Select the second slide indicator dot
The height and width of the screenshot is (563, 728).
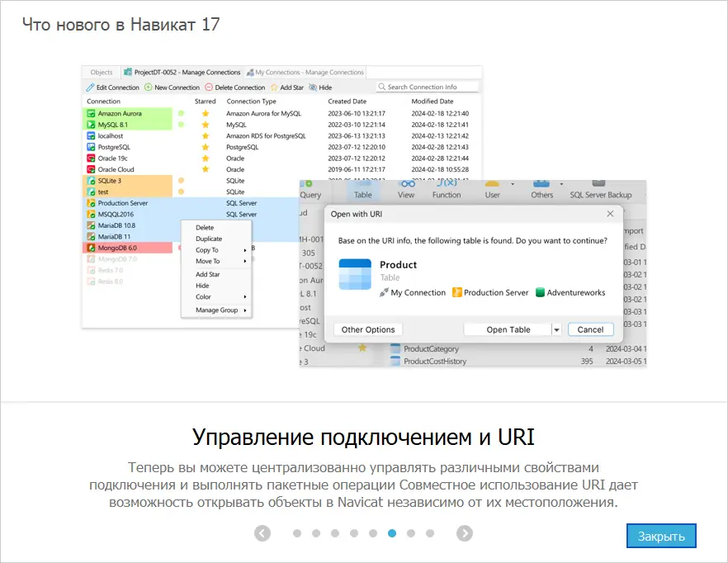(x=316, y=533)
